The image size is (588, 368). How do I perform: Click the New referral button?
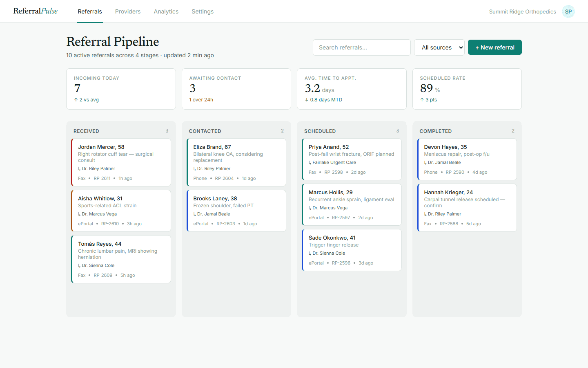click(495, 47)
